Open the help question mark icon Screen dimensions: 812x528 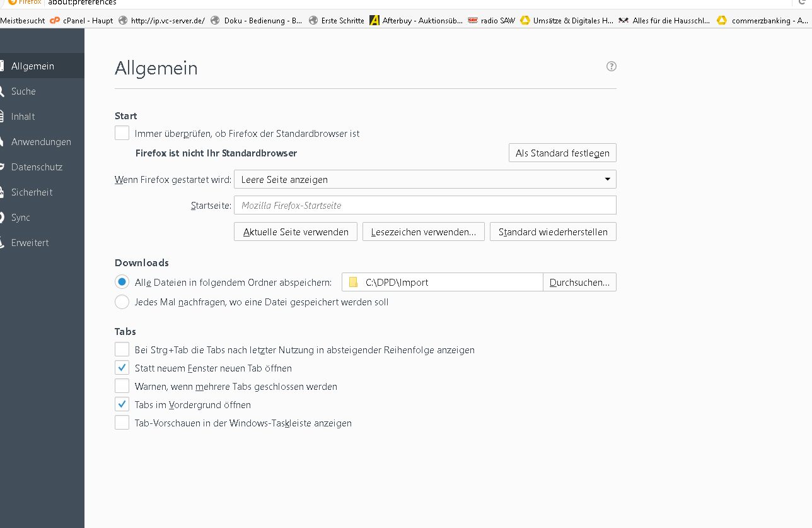pos(611,66)
